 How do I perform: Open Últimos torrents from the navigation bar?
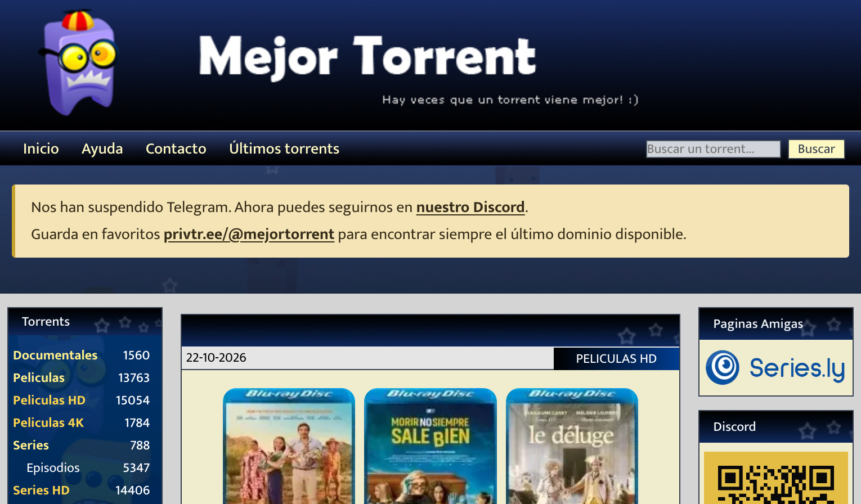click(284, 148)
